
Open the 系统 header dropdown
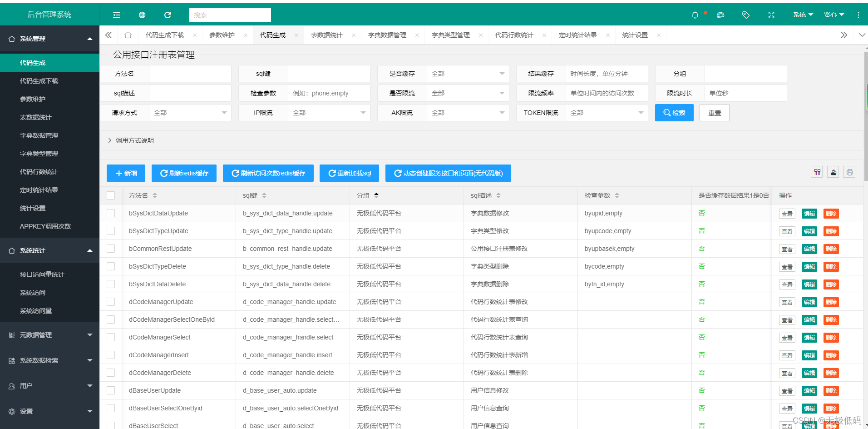(803, 15)
